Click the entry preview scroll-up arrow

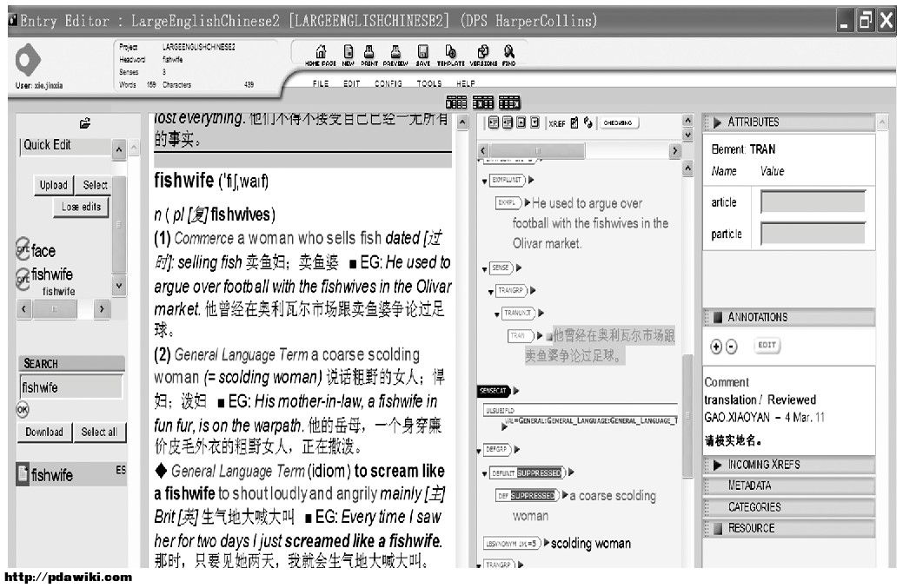point(462,122)
